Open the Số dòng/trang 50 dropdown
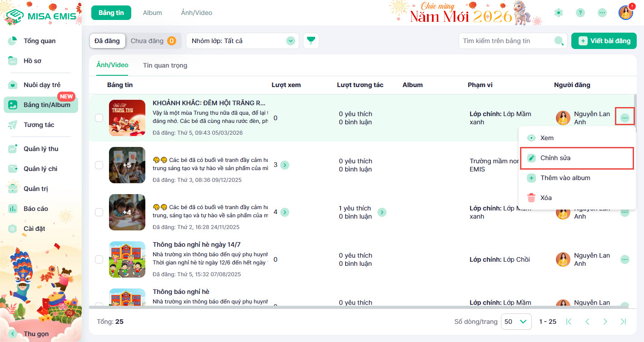The width and height of the screenshot is (644, 342). 516,322
